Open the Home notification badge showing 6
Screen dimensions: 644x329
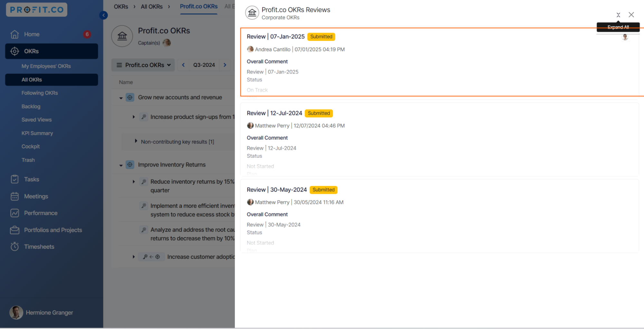87,34
